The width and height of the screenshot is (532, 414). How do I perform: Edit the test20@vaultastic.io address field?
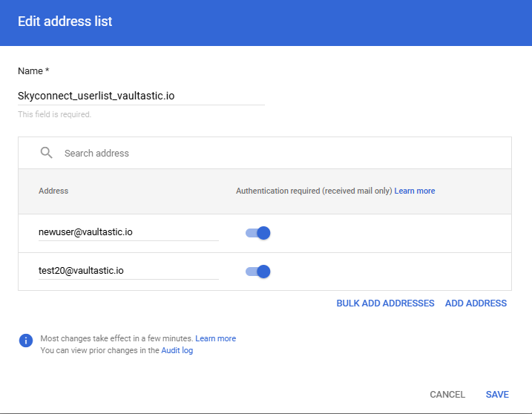coord(128,271)
